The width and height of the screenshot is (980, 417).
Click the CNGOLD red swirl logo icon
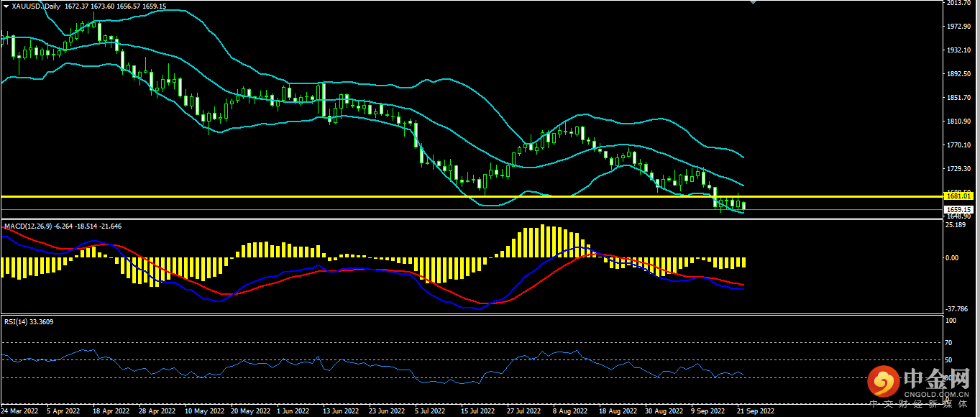click(x=884, y=382)
